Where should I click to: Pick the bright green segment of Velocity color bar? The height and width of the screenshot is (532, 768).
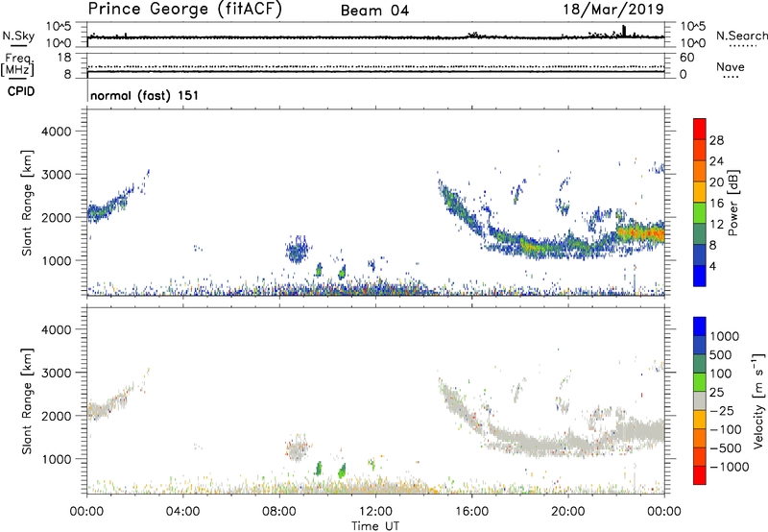coord(700,382)
